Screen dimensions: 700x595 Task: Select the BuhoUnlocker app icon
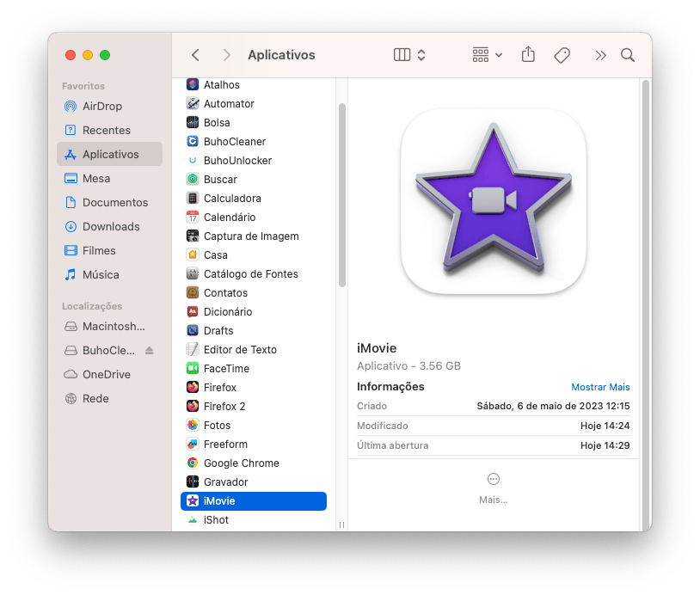tap(193, 160)
